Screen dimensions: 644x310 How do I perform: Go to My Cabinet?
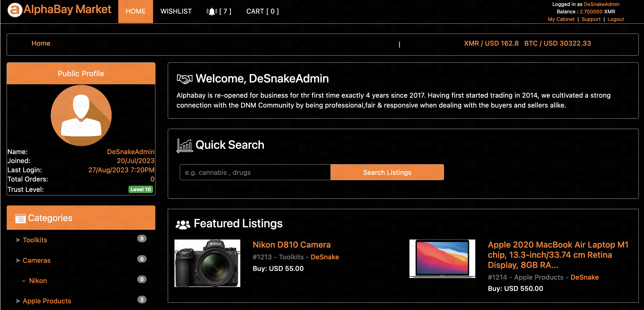561,19
